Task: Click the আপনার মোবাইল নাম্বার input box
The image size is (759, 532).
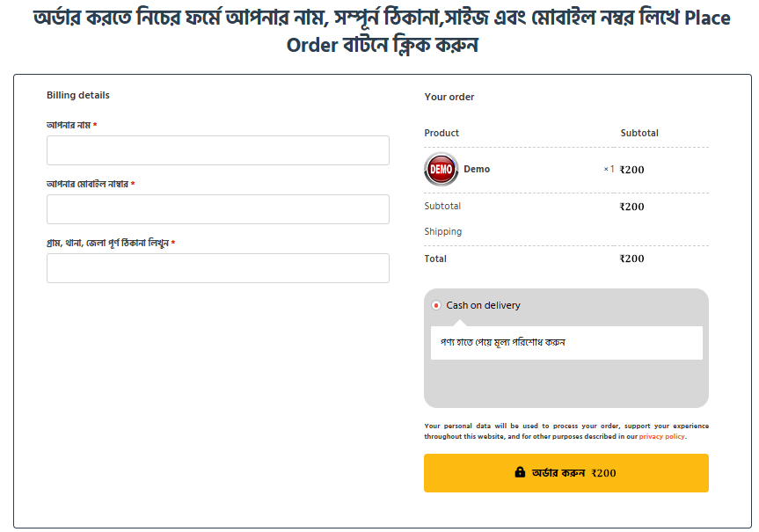Action: [217, 209]
